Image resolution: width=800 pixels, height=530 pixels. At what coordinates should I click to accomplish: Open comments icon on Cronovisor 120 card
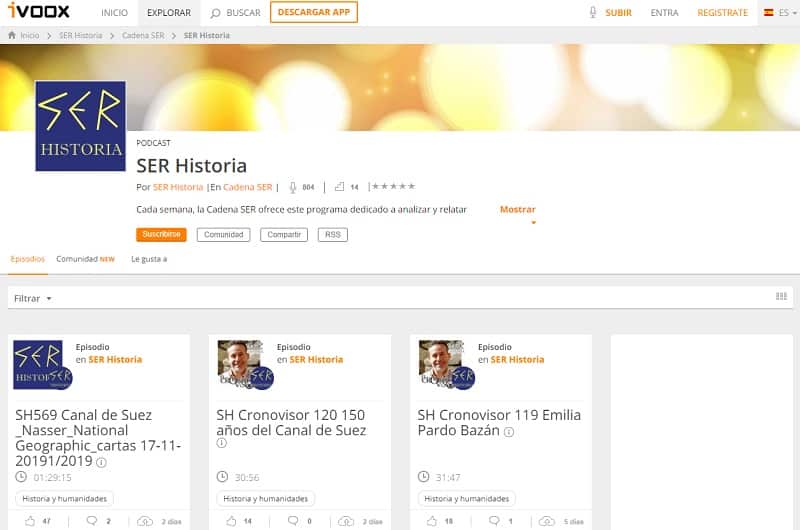pos(293,521)
